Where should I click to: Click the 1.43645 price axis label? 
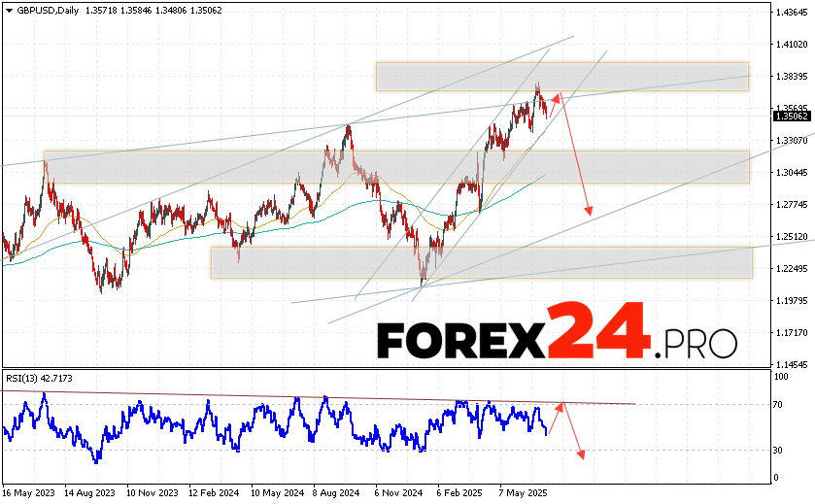click(x=793, y=12)
